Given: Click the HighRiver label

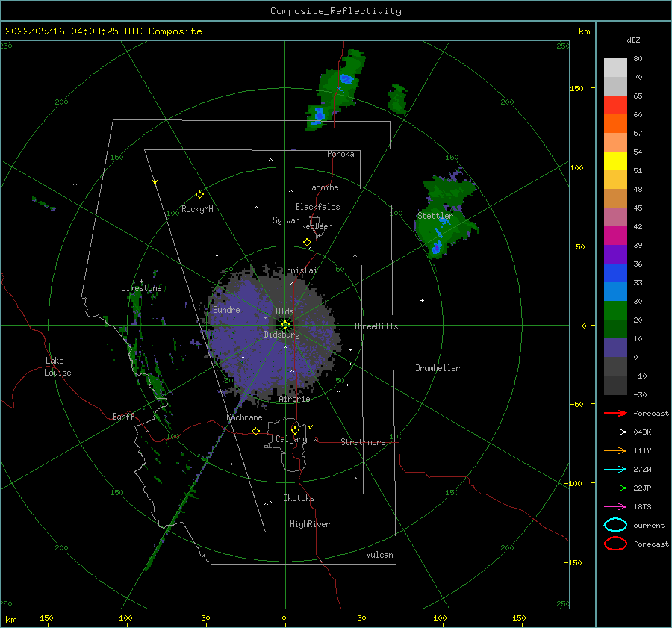Looking at the screenshot, I should coord(310,524).
